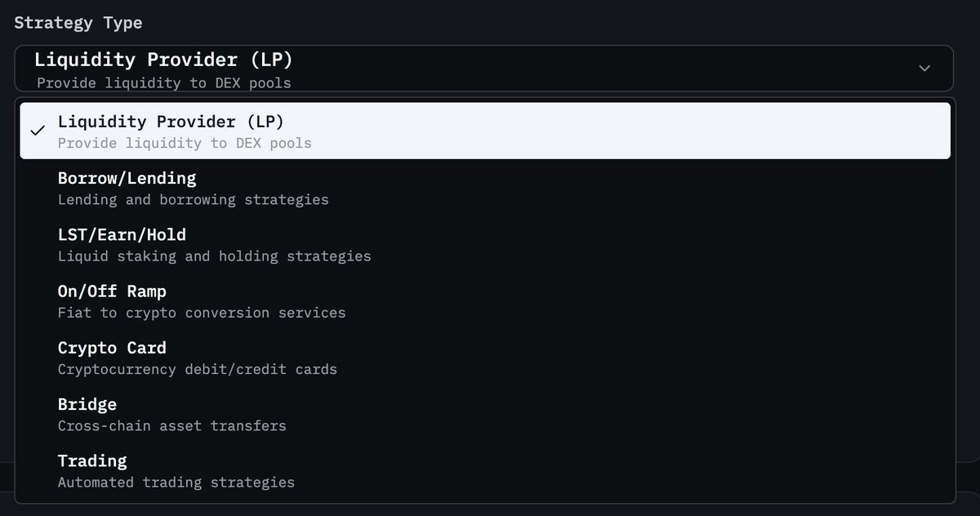Open the Strategy Type combo box field
Viewport: 980px width, 516px height.
[x=483, y=68]
